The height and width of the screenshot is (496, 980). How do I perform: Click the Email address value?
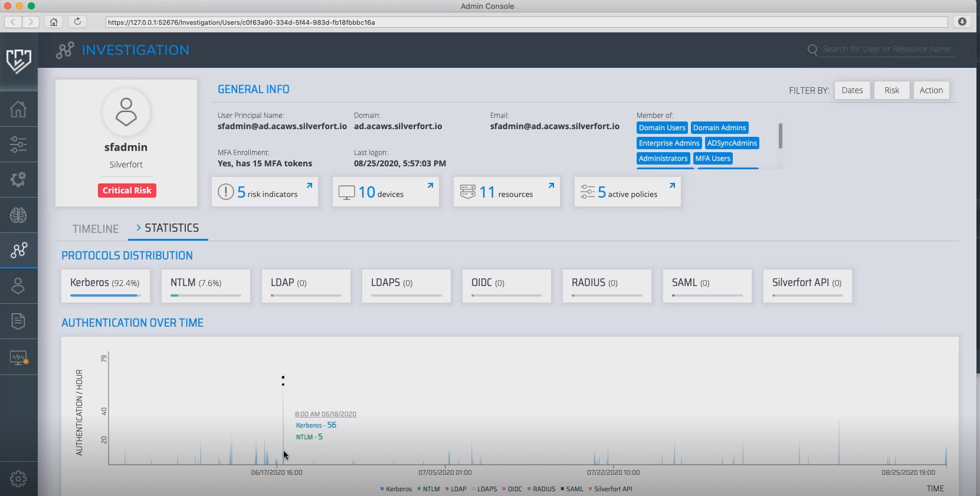pos(555,126)
